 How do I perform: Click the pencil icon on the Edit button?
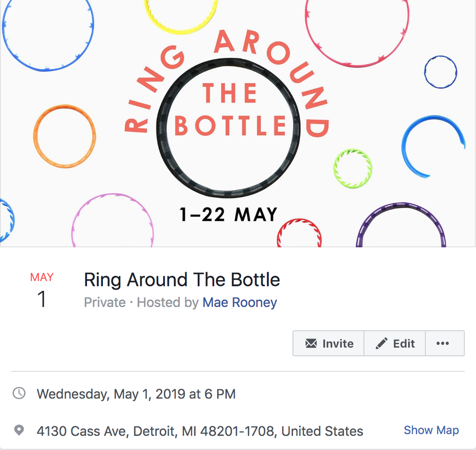tap(382, 343)
